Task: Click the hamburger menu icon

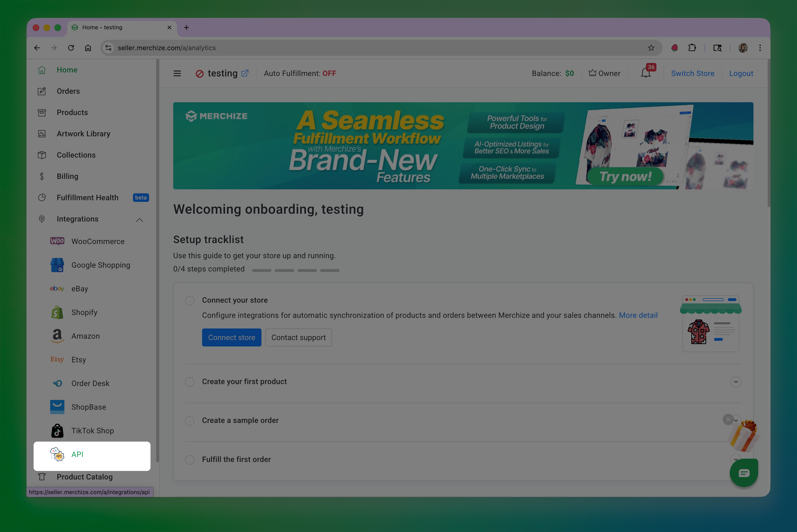Action: [177, 73]
